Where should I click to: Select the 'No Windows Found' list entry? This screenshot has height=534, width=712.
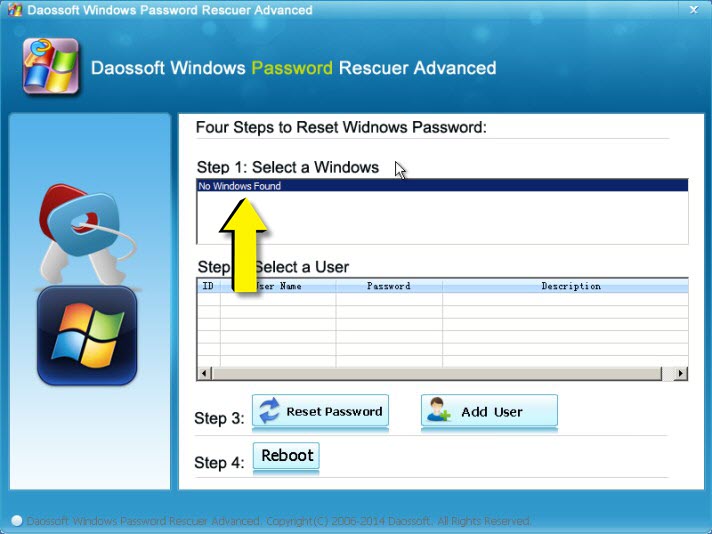pyautogui.click(x=443, y=186)
